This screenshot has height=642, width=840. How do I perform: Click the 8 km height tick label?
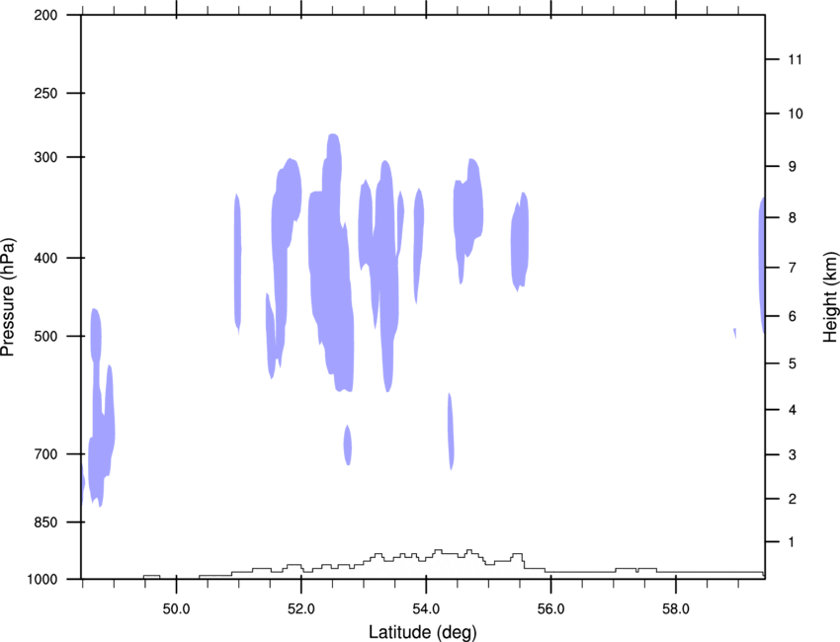coord(792,217)
